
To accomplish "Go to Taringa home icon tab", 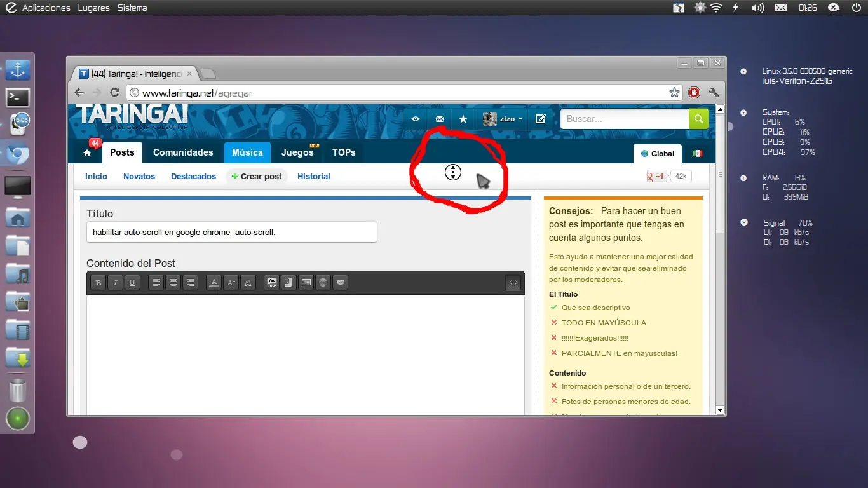I will pyautogui.click(x=87, y=153).
